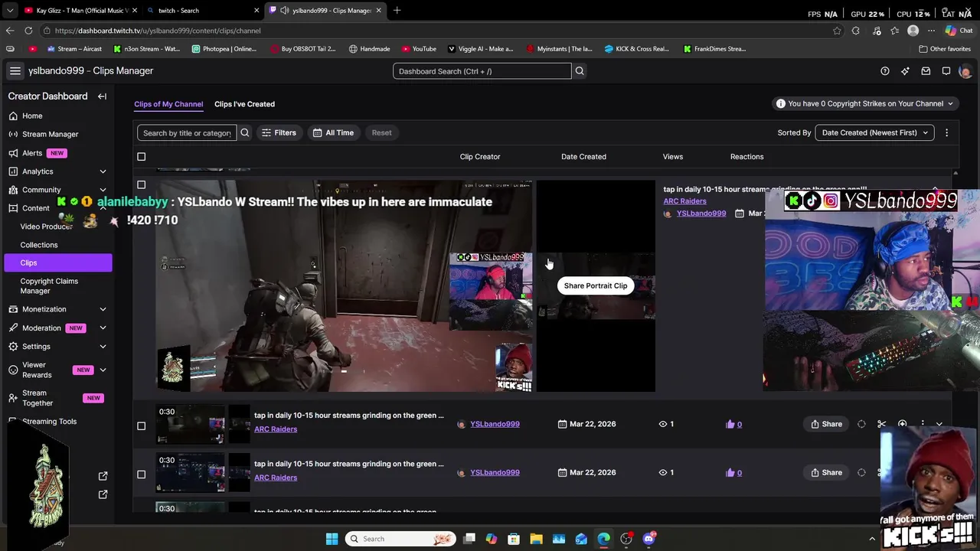Open YSLbando999 creator link in second Mar 22 row
The height and width of the screenshot is (551, 980).
pos(495,472)
